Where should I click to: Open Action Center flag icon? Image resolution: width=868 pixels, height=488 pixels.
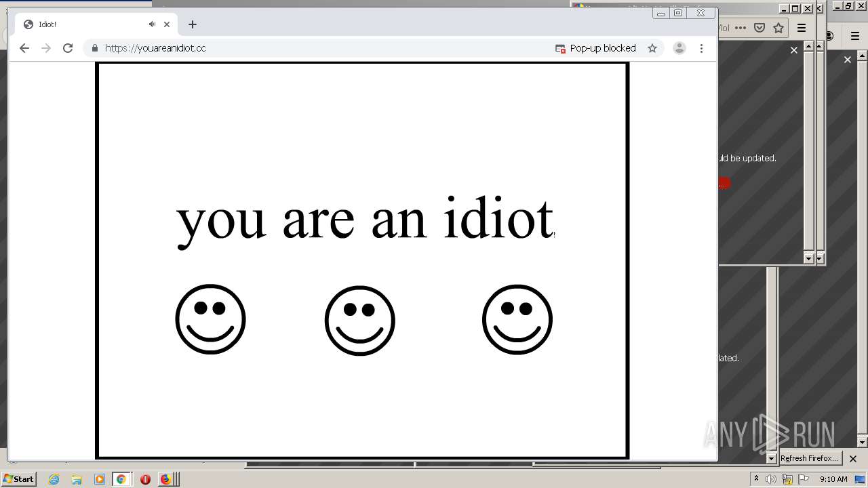(x=804, y=479)
